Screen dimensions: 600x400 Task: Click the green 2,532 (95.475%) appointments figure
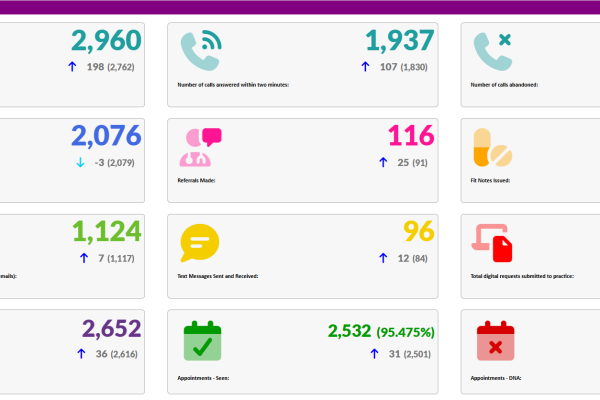click(381, 330)
